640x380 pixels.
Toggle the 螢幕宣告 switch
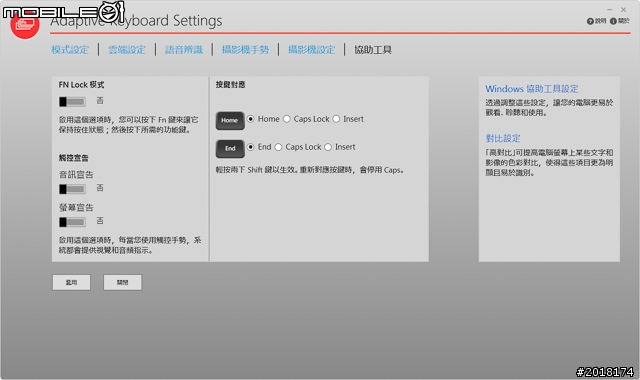[x=72, y=222]
